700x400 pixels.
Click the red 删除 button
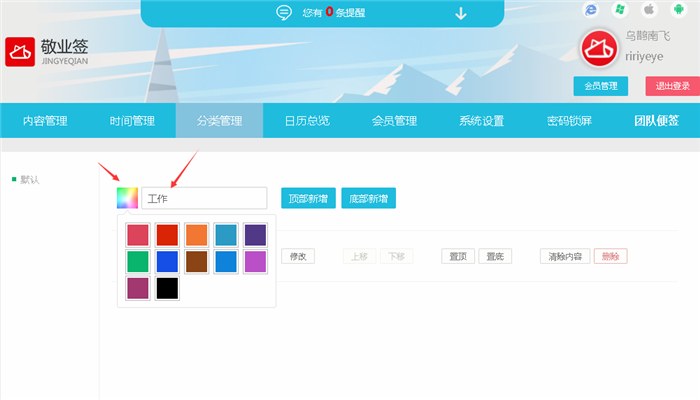(x=611, y=256)
